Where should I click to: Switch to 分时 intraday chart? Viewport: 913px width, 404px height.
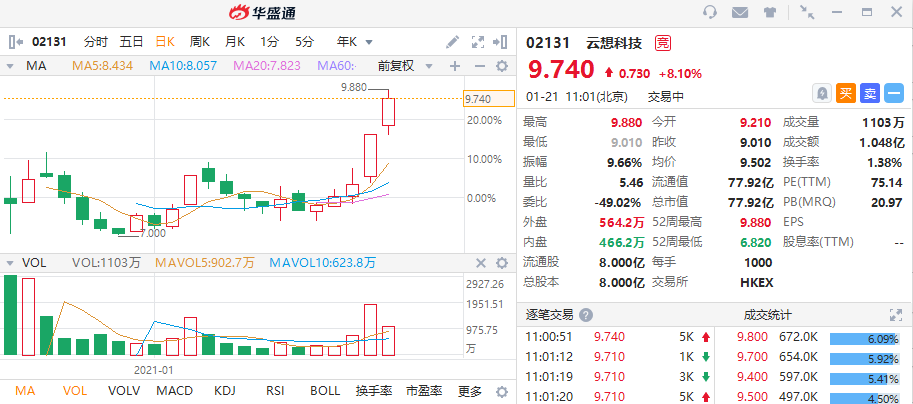pyautogui.click(x=95, y=42)
